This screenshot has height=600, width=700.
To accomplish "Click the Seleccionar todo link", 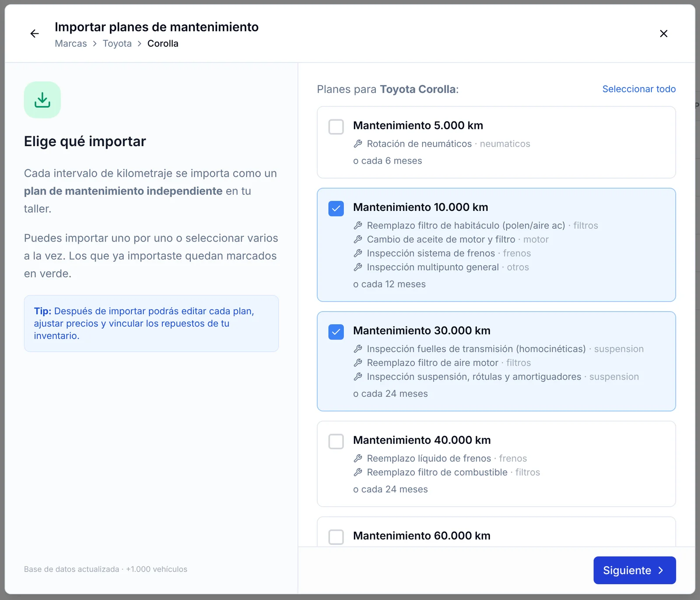I will [639, 89].
